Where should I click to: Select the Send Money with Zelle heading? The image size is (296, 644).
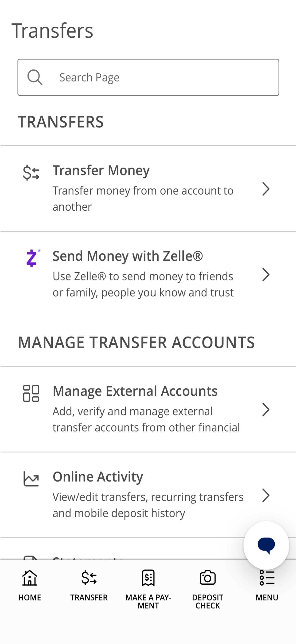(128, 256)
